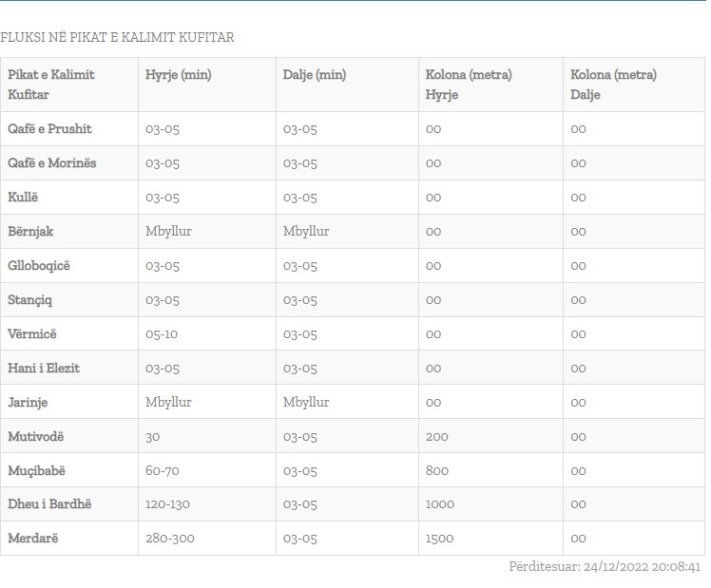Click the Merdarë entry time 280-300
The height and width of the screenshot is (588, 711).
(x=170, y=539)
